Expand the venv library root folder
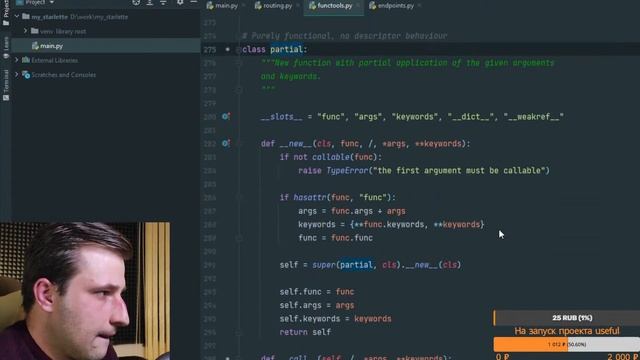640x360 pixels. 25,31
